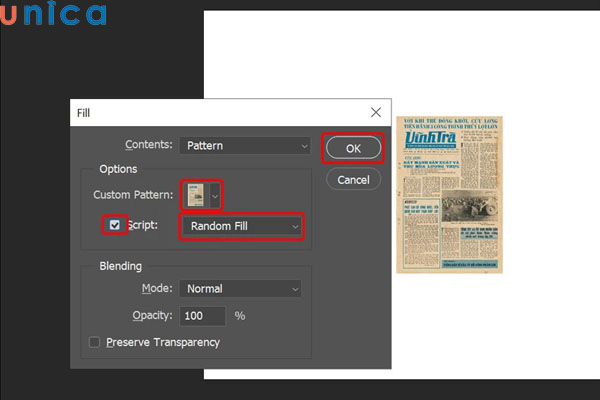The height and width of the screenshot is (400, 600).
Task: Open the Contents dropdown showing Pattern
Action: tap(245, 145)
